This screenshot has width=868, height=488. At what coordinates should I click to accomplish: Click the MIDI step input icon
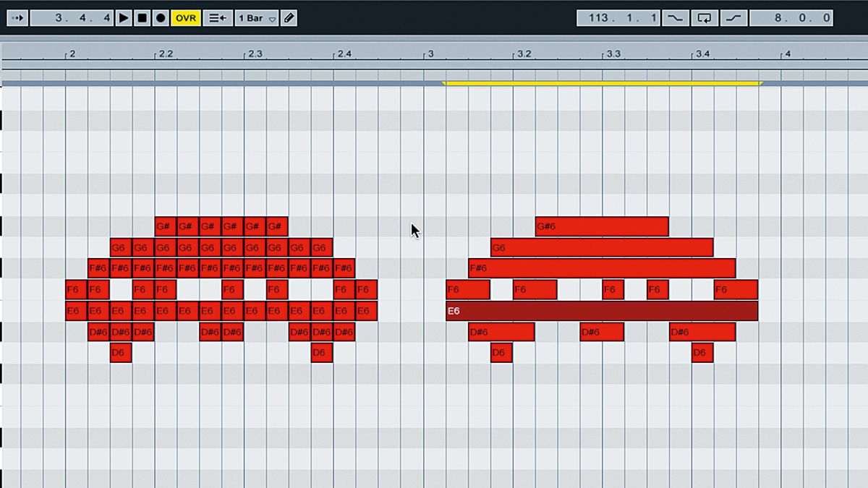point(218,17)
